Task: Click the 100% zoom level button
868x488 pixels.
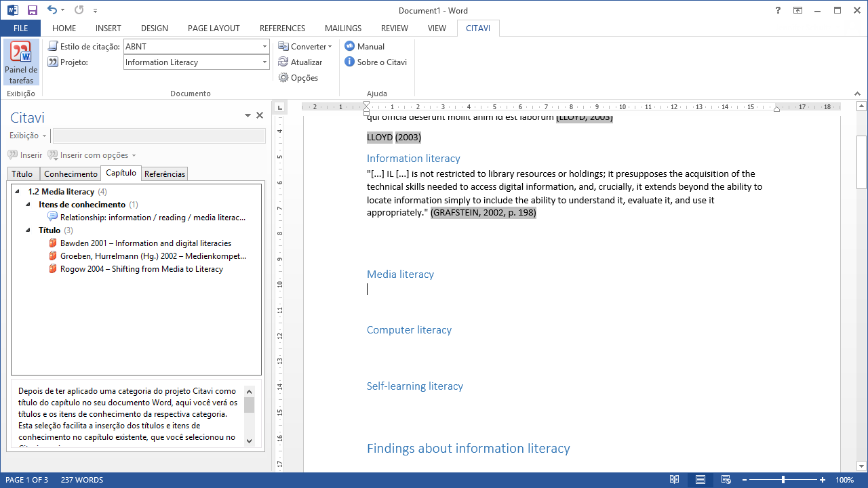Action: (844, 480)
